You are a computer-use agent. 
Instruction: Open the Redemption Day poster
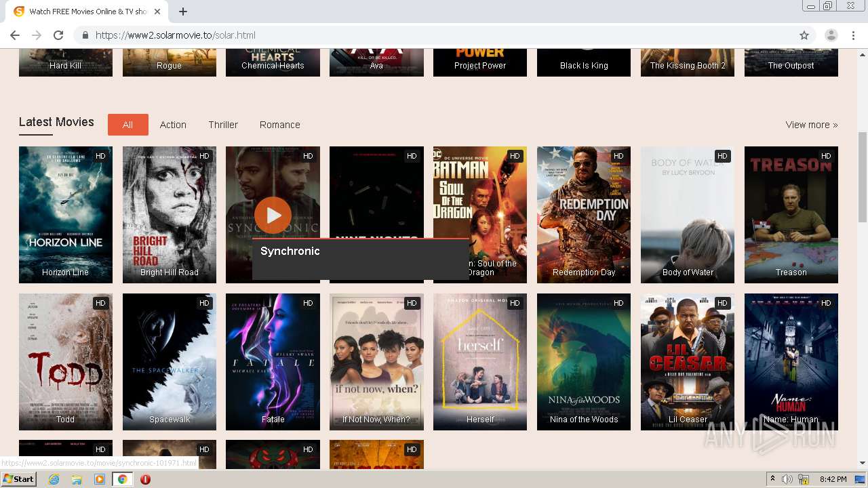point(584,215)
